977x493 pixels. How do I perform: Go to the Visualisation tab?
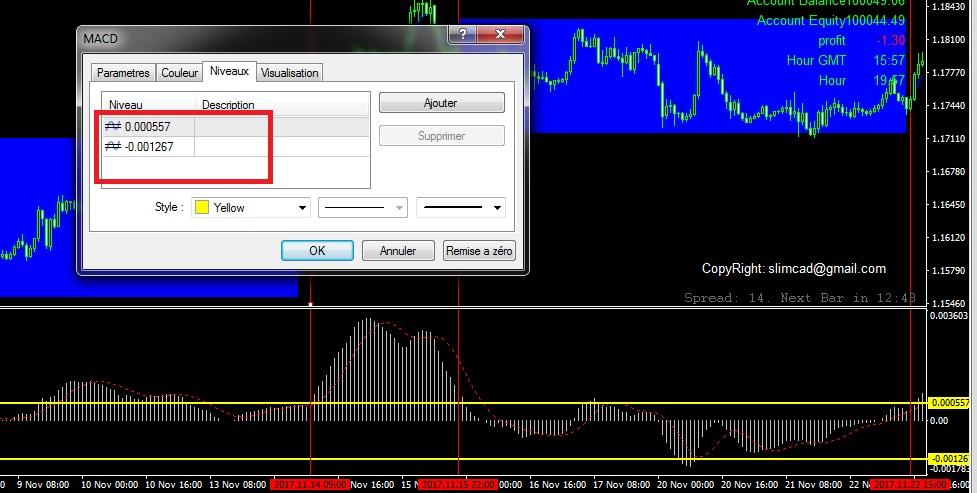[289, 73]
